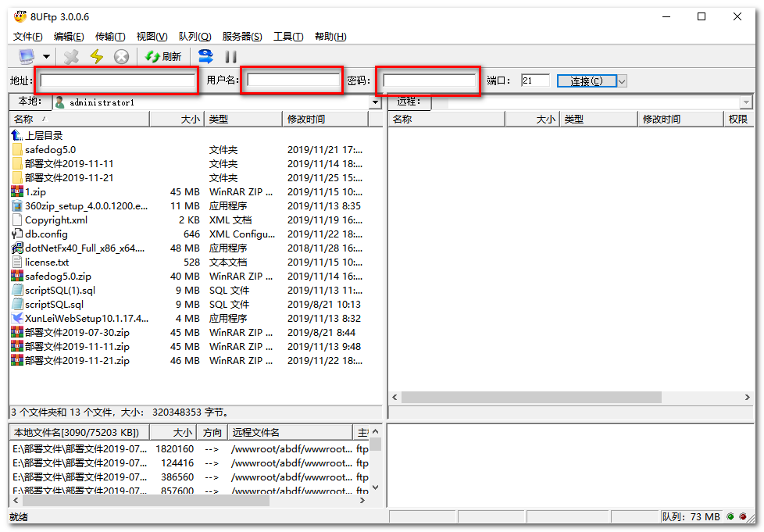Select the 部署文件2019-11-11.zip archive icon

(x=17, y=347)
